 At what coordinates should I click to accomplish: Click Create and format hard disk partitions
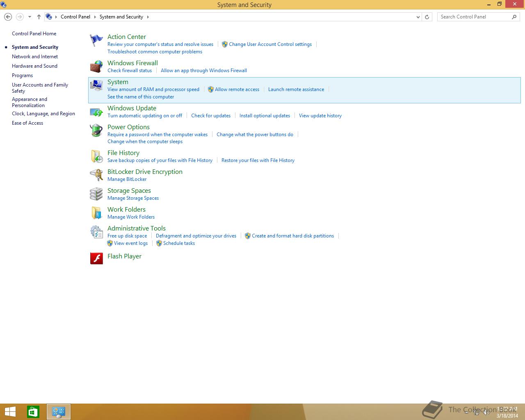pos(293,236)
